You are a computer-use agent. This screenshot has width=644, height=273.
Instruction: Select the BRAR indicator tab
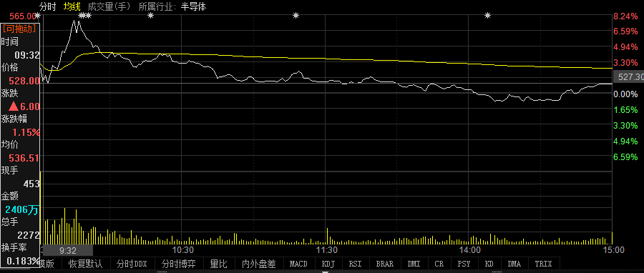coord(384,264)
